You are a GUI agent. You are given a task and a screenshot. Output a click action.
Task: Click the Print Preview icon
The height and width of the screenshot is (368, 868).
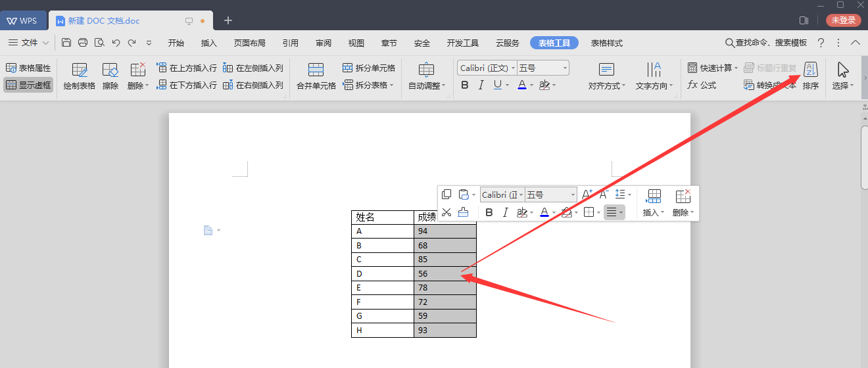pyautogui.click(x=99, y=43)
